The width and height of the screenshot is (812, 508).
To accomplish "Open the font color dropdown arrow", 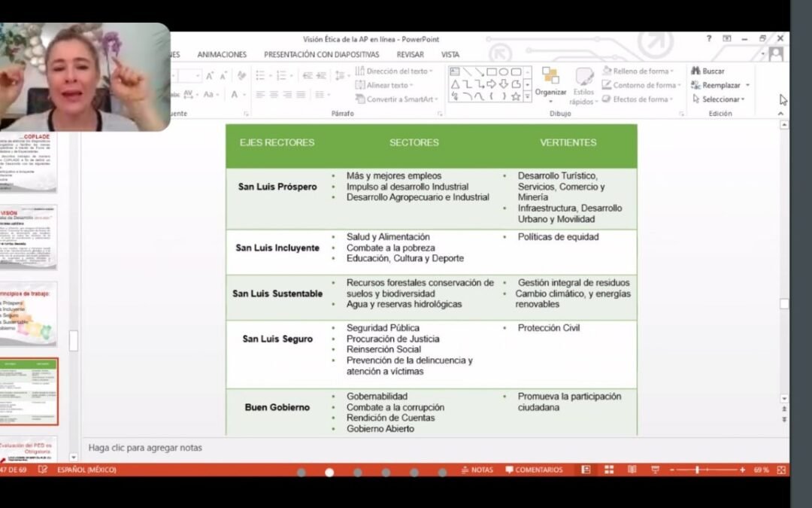I will tap(244, 95).
